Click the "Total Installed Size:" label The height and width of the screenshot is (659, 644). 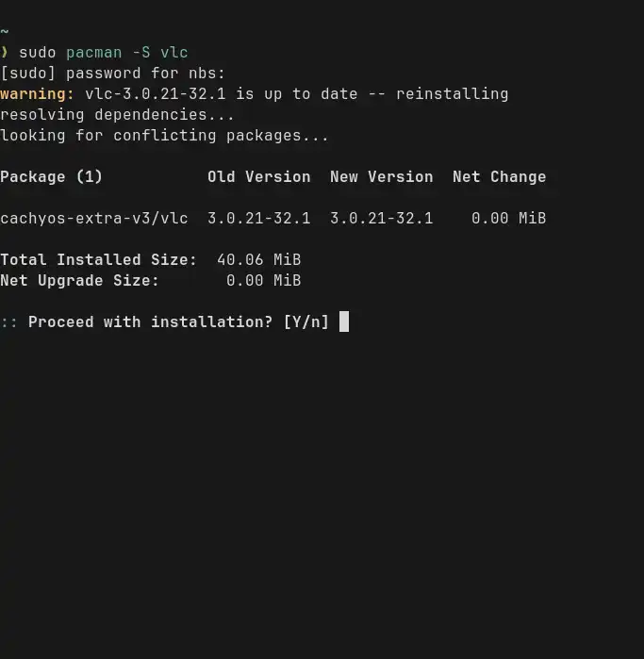[x=98, y=260]
